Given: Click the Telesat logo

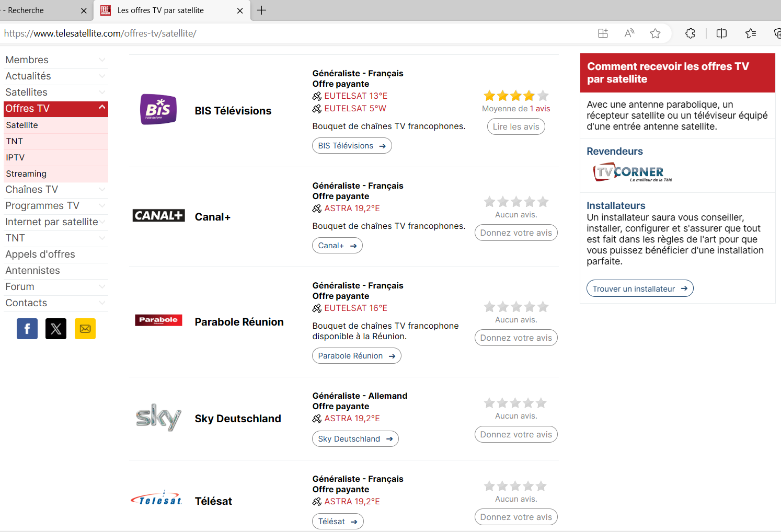Looking at the screenshot, I should click(x=157, y=499).
